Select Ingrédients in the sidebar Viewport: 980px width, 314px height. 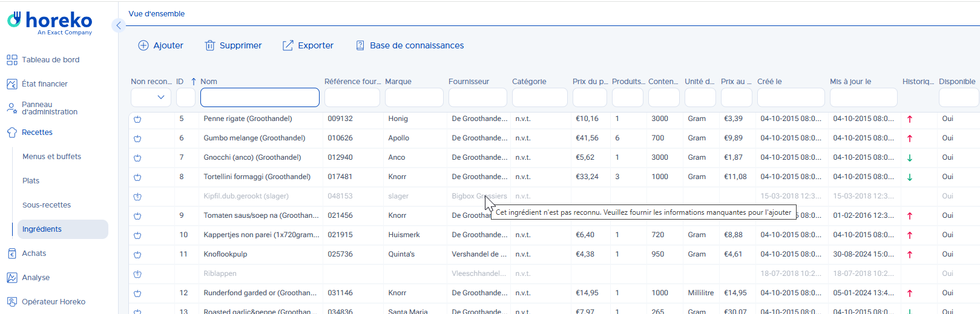tap(63, 229)
